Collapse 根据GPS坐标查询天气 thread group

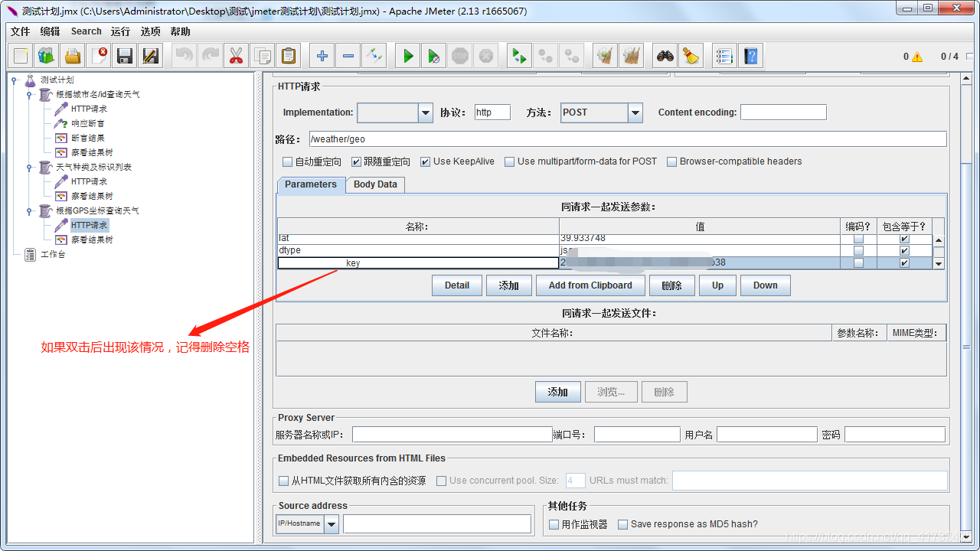click(x=29, y=210)
